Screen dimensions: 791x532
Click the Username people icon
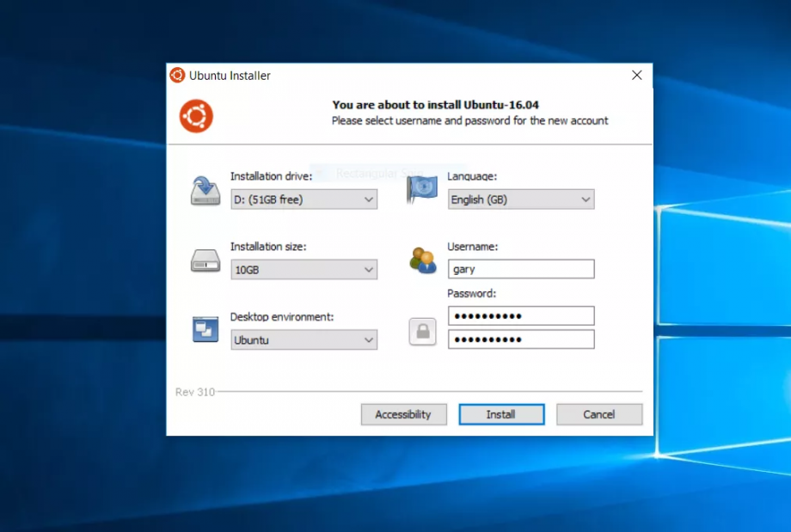[422, 260]
